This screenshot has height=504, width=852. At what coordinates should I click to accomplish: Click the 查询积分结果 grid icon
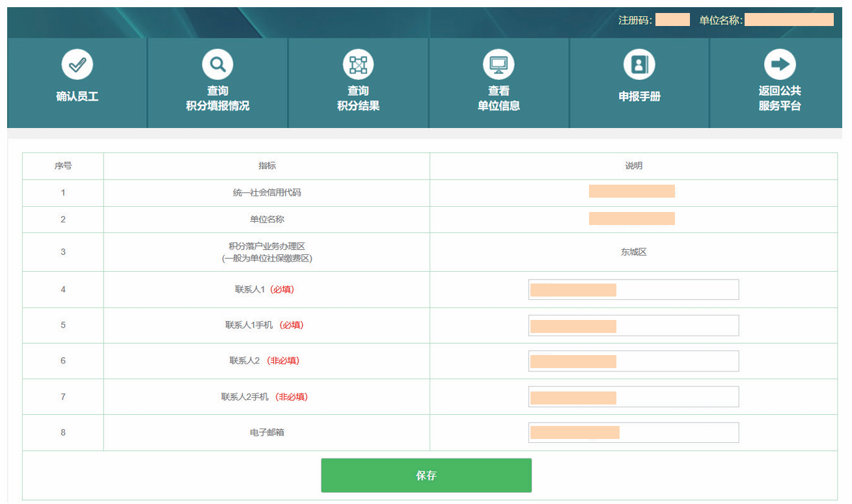point(357,63)
